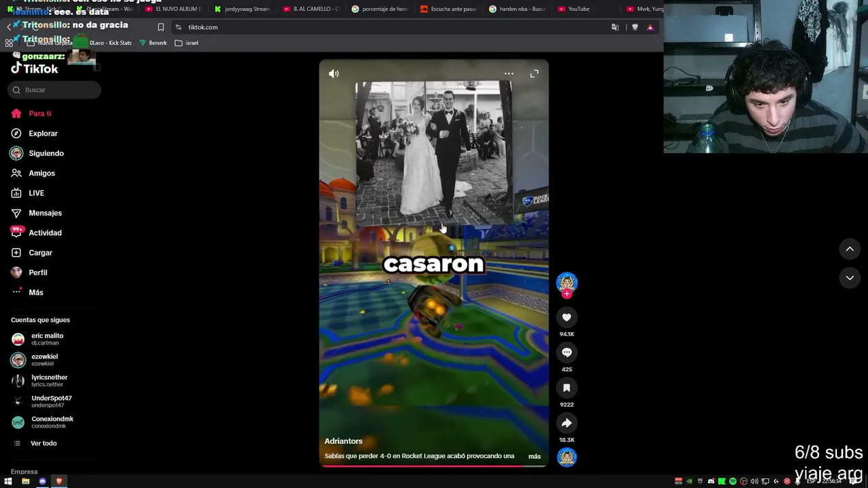Save the video with the bookmark icon
This screenshot has height=488, width=868.
pos(567,388)
